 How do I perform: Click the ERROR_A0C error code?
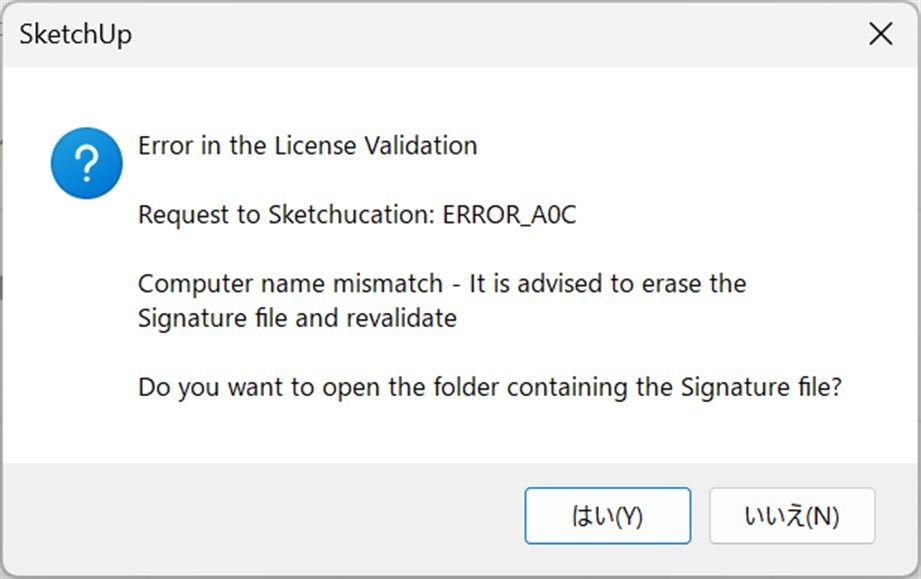click(x=509, y=215)
